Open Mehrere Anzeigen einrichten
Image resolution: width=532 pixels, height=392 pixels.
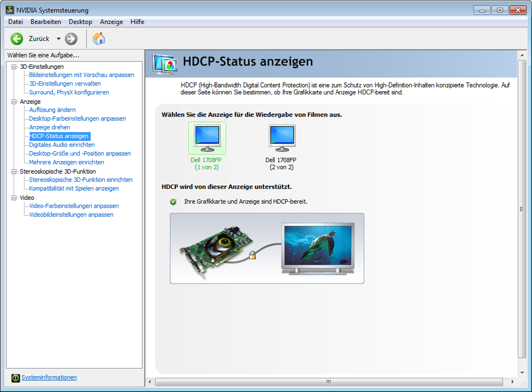point(67,163)
